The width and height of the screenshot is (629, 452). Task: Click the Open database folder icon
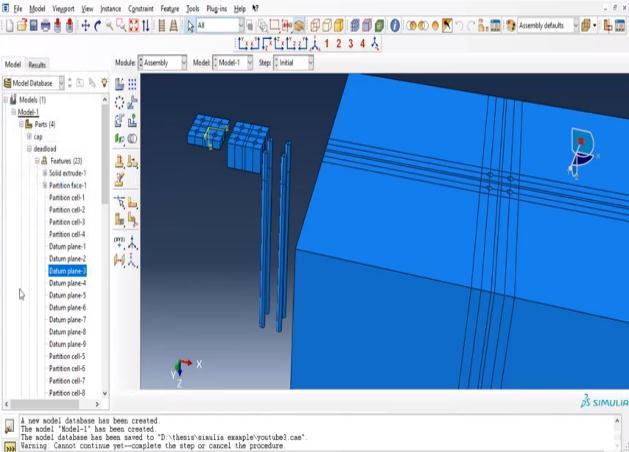(22, 26)
